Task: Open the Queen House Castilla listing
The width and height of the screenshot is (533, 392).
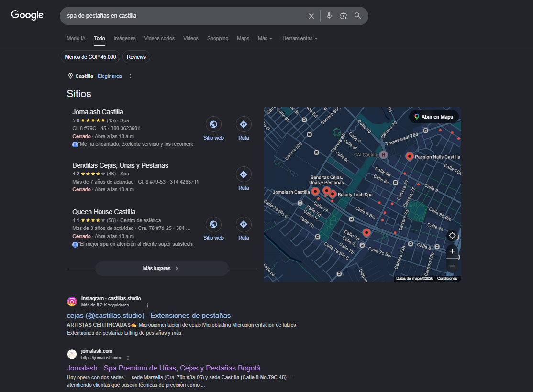Action: [104, 212]
